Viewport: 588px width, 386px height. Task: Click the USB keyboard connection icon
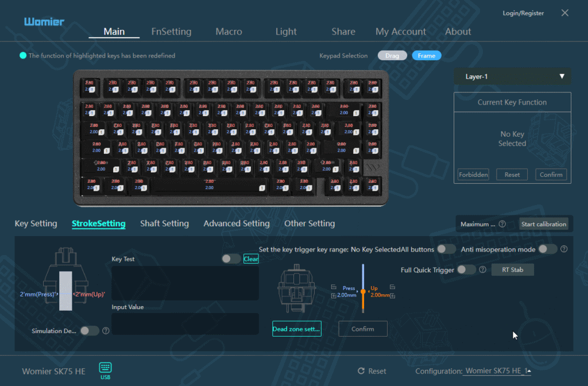(x=106, y=367)
